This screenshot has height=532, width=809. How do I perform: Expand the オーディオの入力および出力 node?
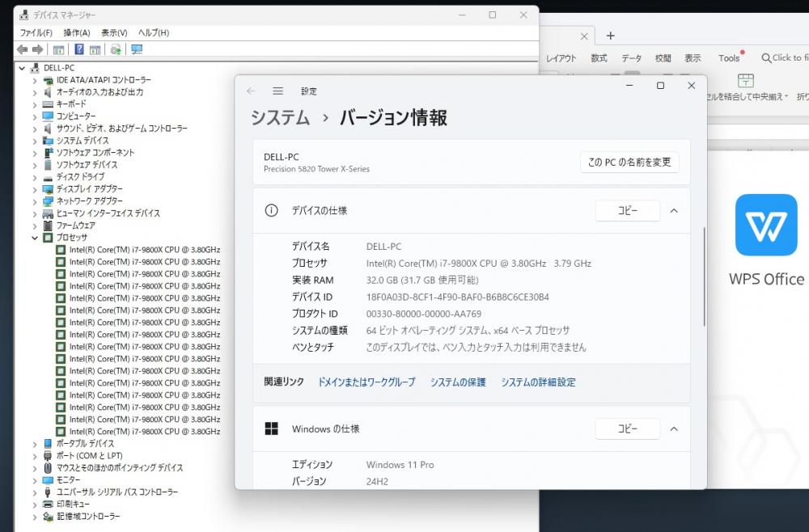(x=35, y=92)
